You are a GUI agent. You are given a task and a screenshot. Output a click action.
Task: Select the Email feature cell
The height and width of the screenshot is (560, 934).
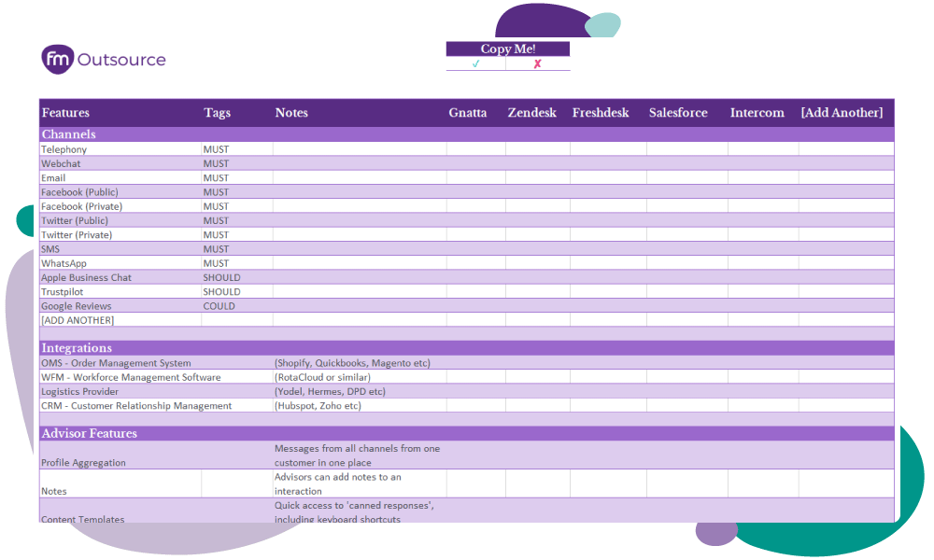pyautogui.click(x=120, y=178)
